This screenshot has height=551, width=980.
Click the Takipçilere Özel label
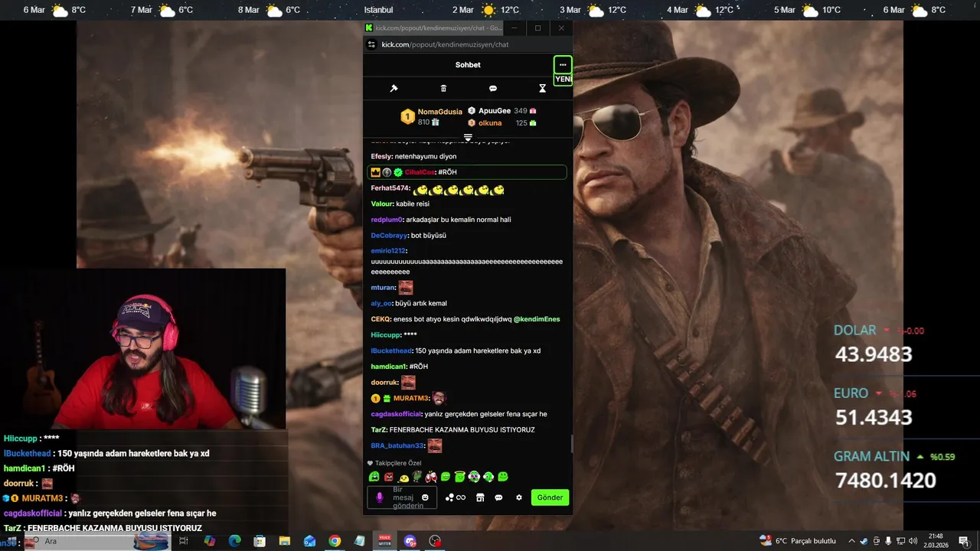pyautogui.click(x=398, y=463)
